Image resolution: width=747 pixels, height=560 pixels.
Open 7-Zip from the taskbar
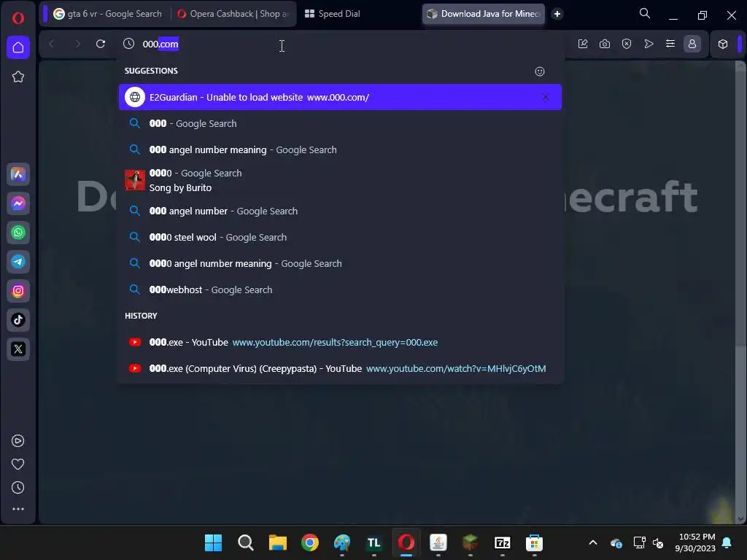502,542
